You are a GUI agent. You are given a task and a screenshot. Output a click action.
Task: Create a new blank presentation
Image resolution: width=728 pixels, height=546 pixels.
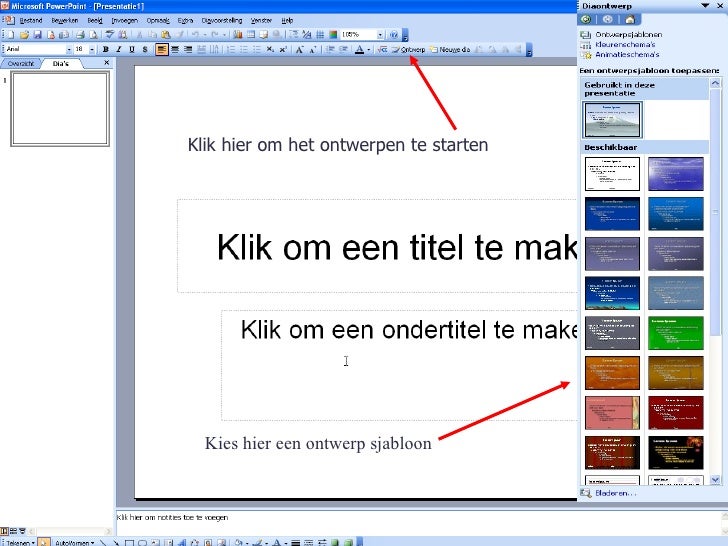click(11, 35)
